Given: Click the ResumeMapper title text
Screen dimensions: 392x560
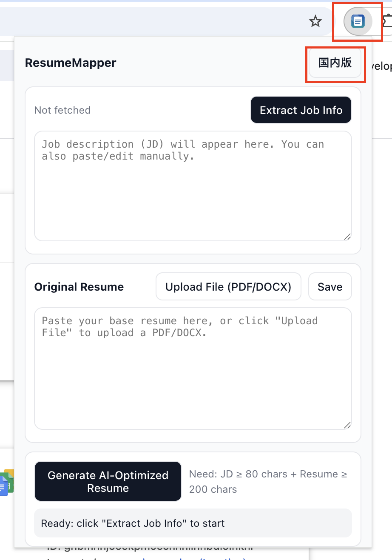Looking at the screenshot, I should [x=71, y=63].
